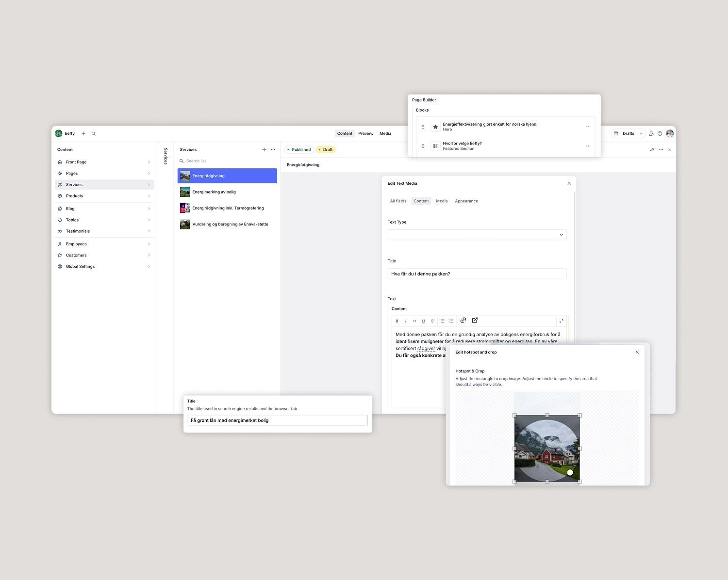This screenshot has width=728, height=580.
Task: Open the Hvorfor velge Eeffy? block
Action: (x=504, y=146)
